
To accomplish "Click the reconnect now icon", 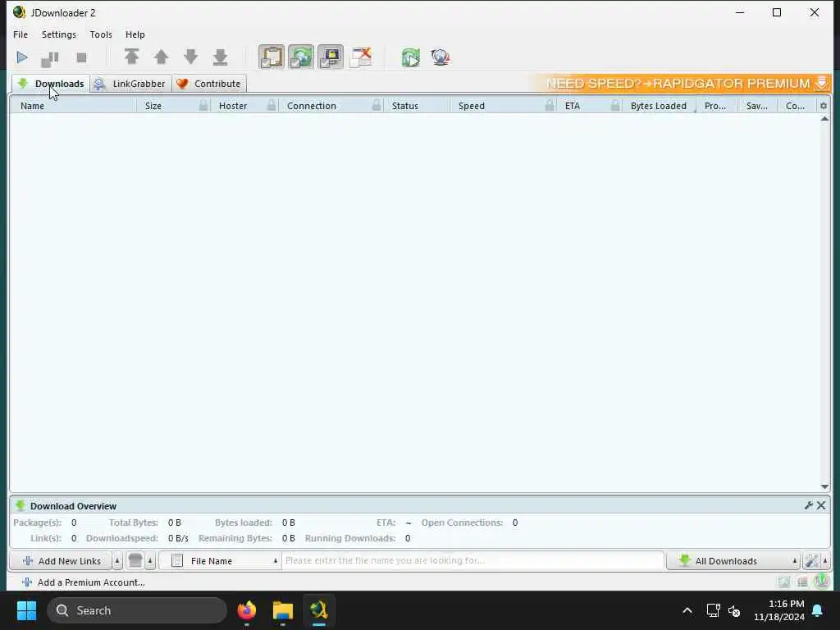I will (411, 57).
